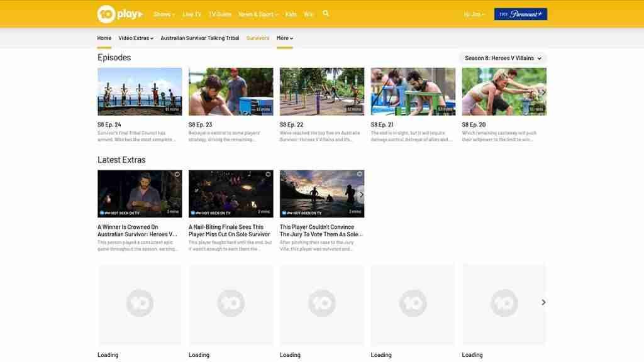This screenshot has width=644, height=362.
Task: Open 'This Player Couldn't Convince The Jury' title
Action: pyautogui.click(x=321, y=231)
